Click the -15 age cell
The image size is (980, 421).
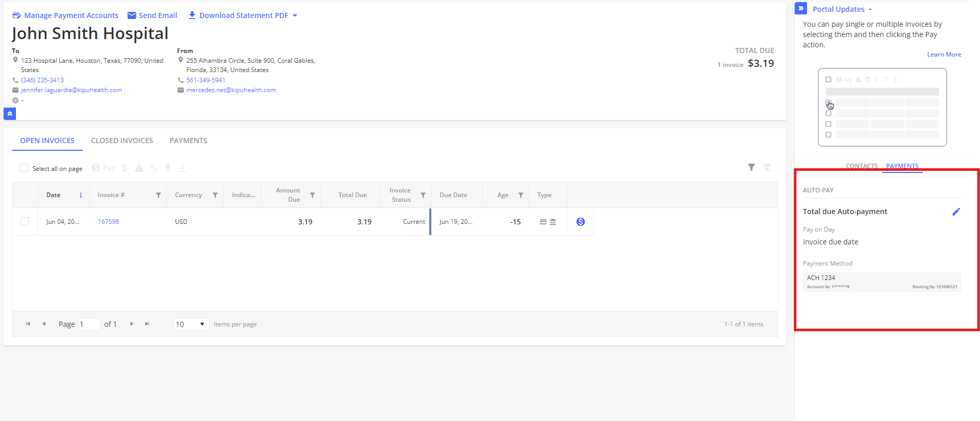pyautogui.click(x=515, y=222)
